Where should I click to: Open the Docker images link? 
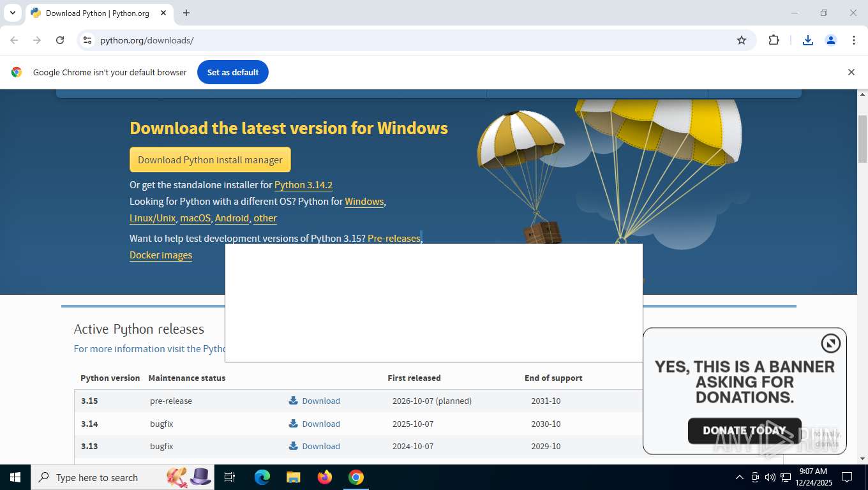coord(161,255)
